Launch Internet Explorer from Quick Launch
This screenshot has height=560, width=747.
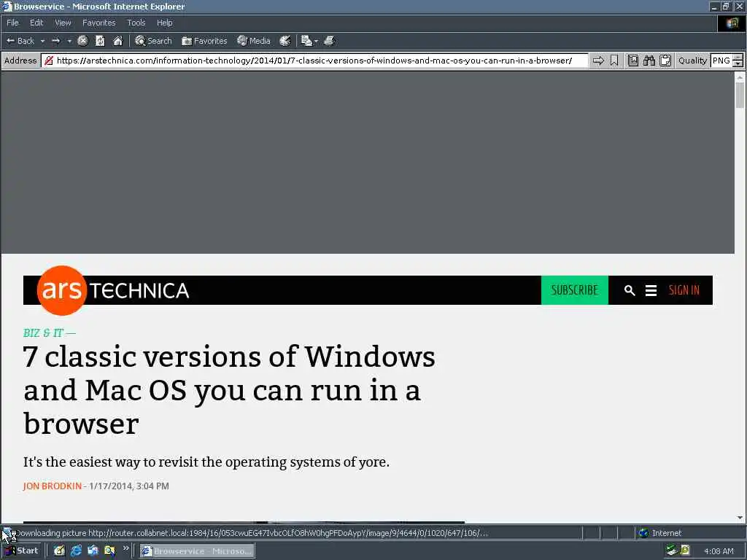pos(76,551)
